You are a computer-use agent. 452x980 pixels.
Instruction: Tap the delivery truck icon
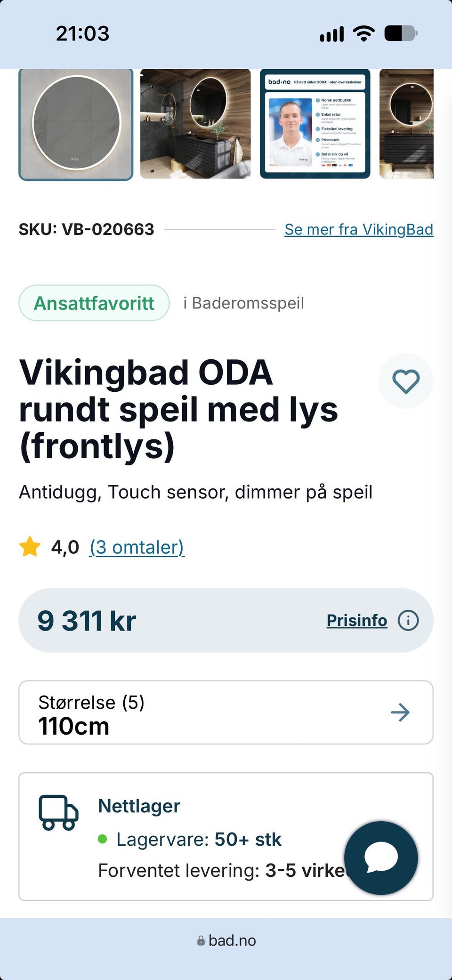[58, 813]
